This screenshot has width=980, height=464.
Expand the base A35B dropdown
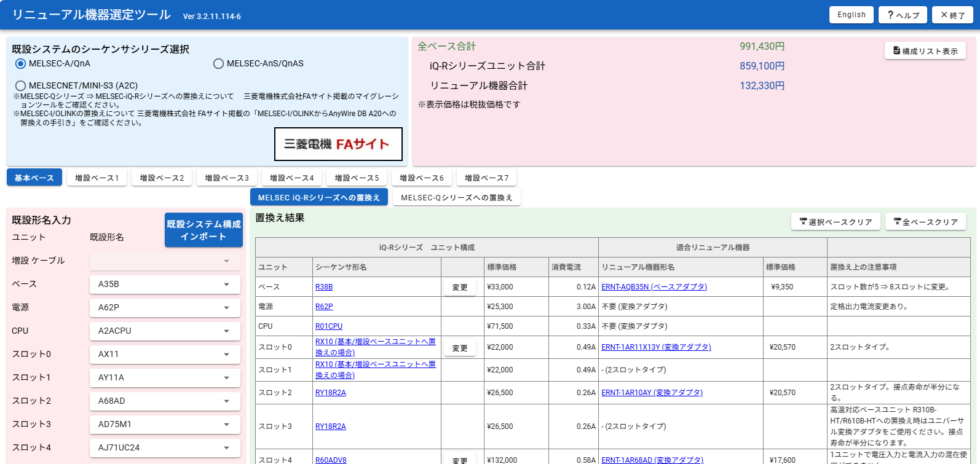(164, 285)
